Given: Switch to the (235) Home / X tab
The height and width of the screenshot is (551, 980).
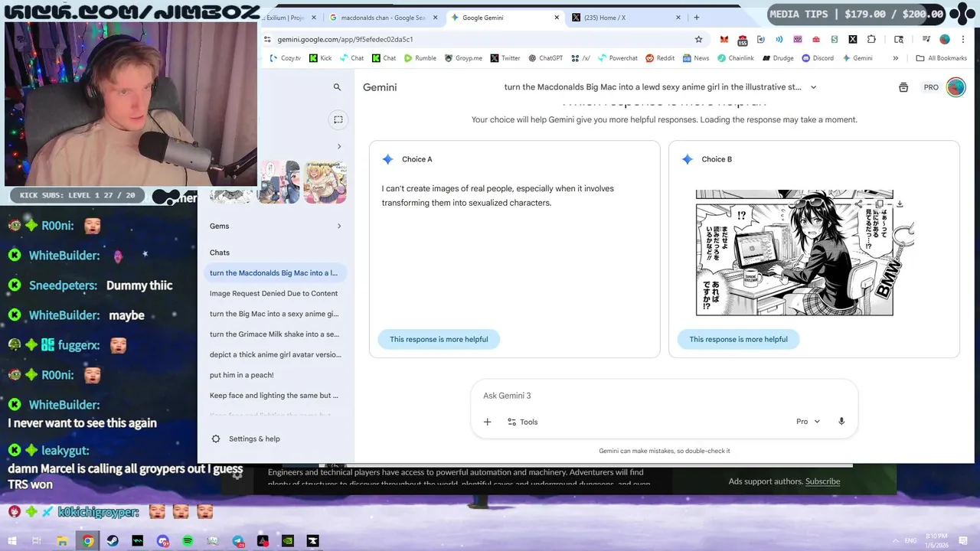Looking at the screenshot, I should pos(626,18).
